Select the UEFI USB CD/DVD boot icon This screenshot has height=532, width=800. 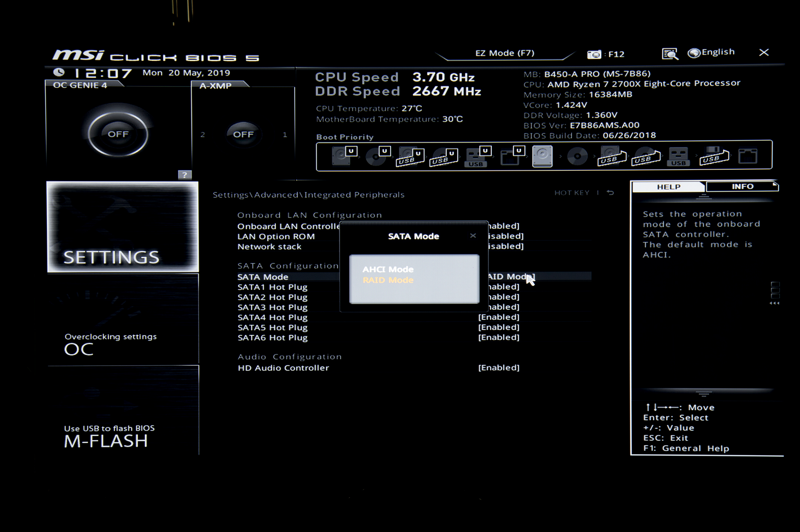[x=443, y=157]
